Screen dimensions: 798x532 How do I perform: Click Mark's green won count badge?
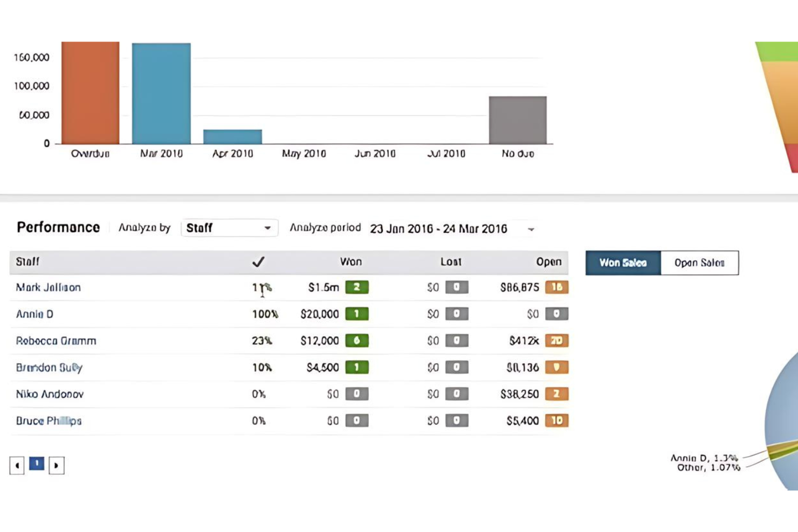tap(357, 287)
